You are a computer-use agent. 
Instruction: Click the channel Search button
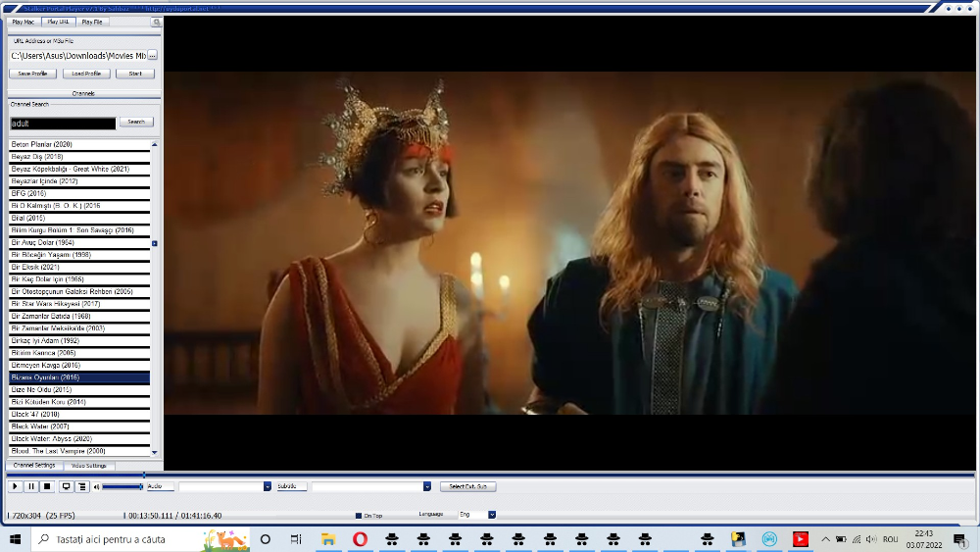(136, 122)
